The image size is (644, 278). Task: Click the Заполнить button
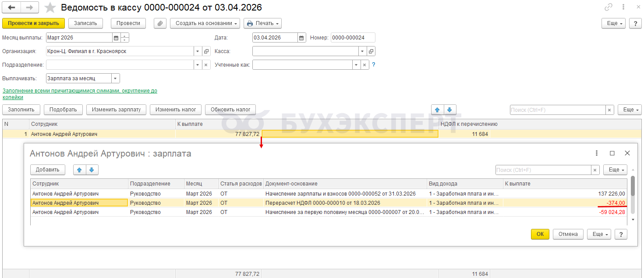[x=21, y=110]
